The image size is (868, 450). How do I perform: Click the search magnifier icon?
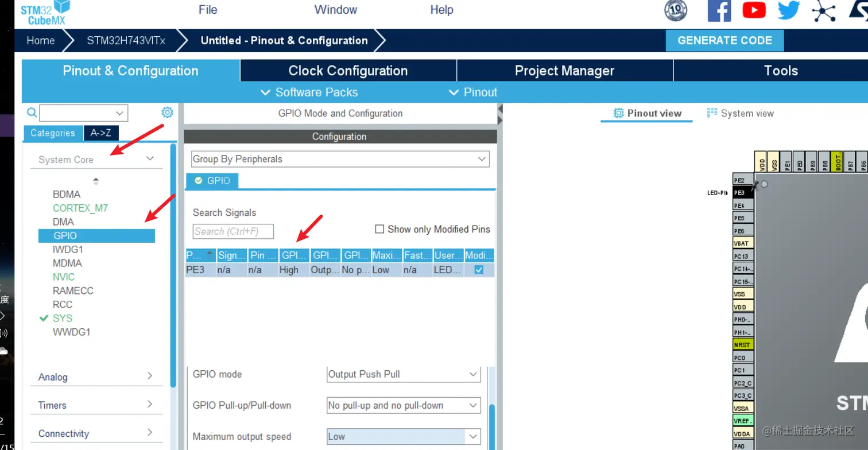tap(32, 113)
